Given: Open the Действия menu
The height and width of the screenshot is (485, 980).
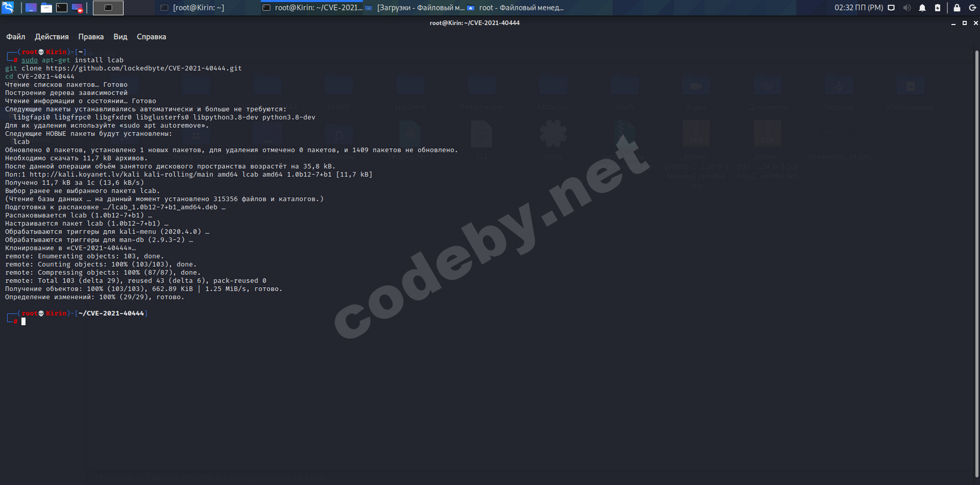Looking at the screenshot, I should [x=51, y=37].
